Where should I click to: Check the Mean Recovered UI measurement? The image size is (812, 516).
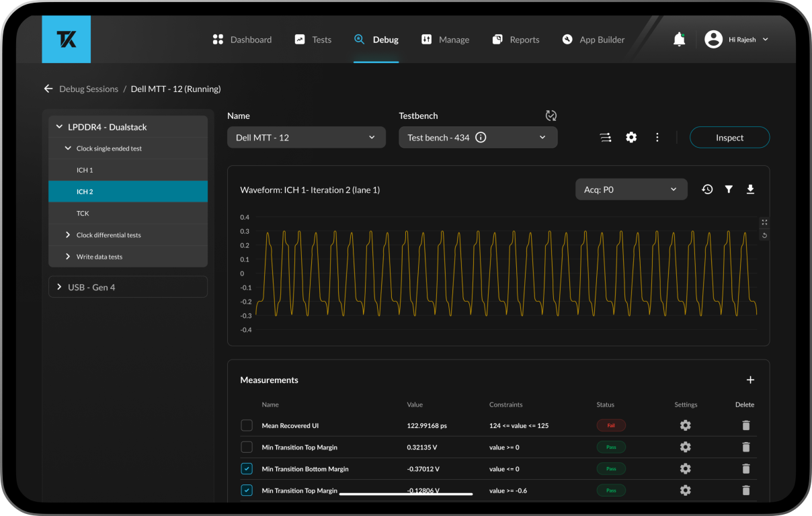tap(246, 425)
